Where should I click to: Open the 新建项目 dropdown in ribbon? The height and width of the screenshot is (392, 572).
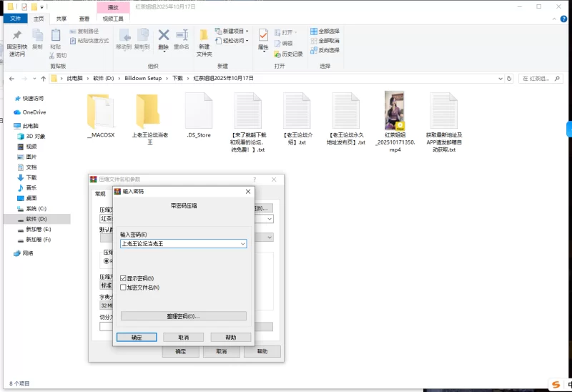tap(235, 31)
